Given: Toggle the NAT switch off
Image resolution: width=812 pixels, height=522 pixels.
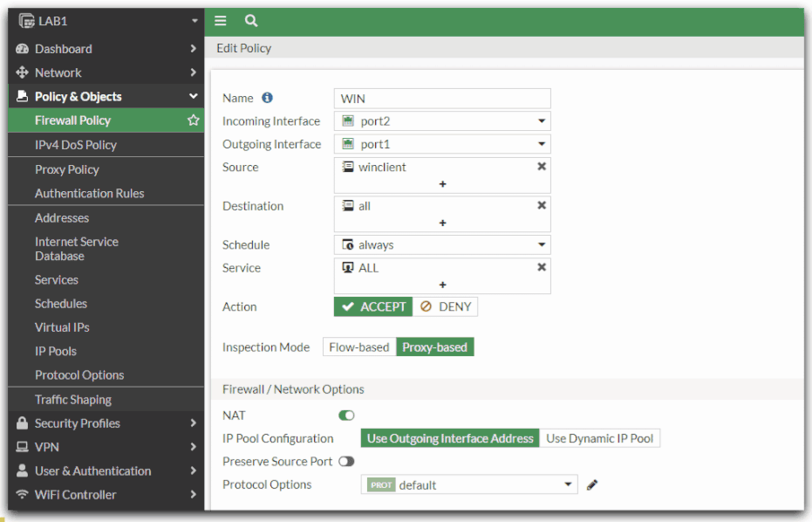Looking at the screenshot, I should 346,416.
